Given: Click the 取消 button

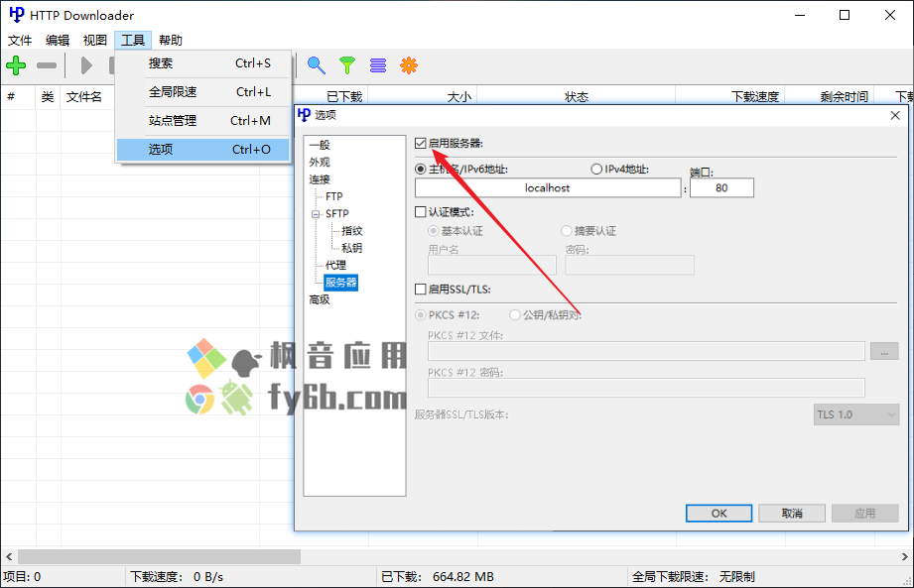Looking at the screenshot, I should click(792, 514).
